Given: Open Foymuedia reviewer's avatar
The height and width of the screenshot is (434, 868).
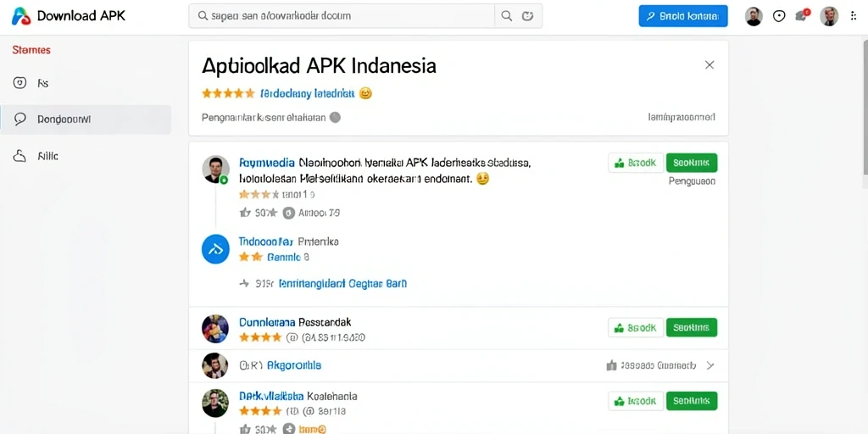Looking at the screenshot, I should pos(216,170).
